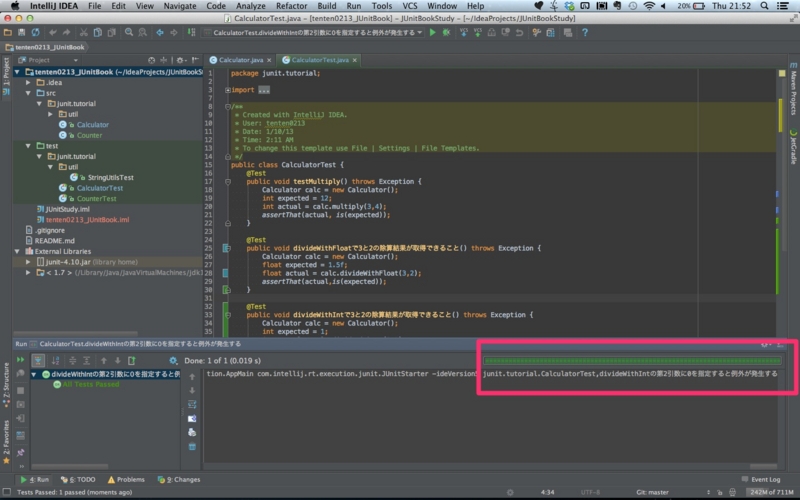Collapse the tenten0213_JUnitBook root node

point(17,72)
